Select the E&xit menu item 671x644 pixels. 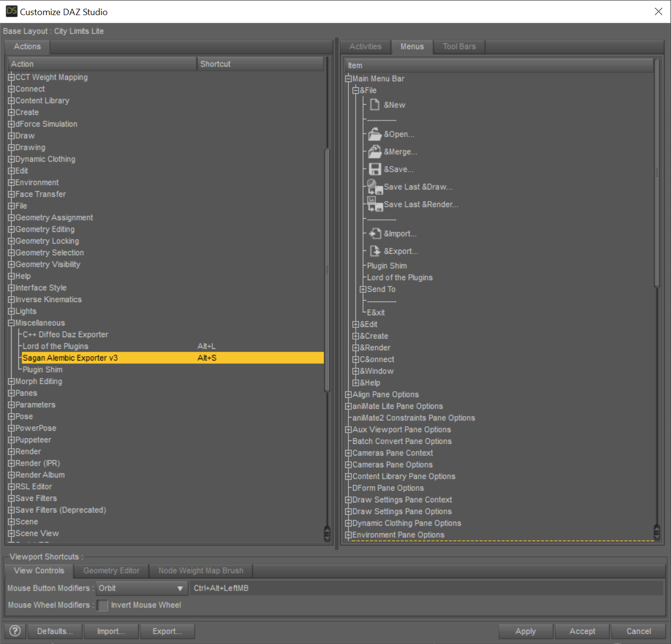tap(376, 312)
